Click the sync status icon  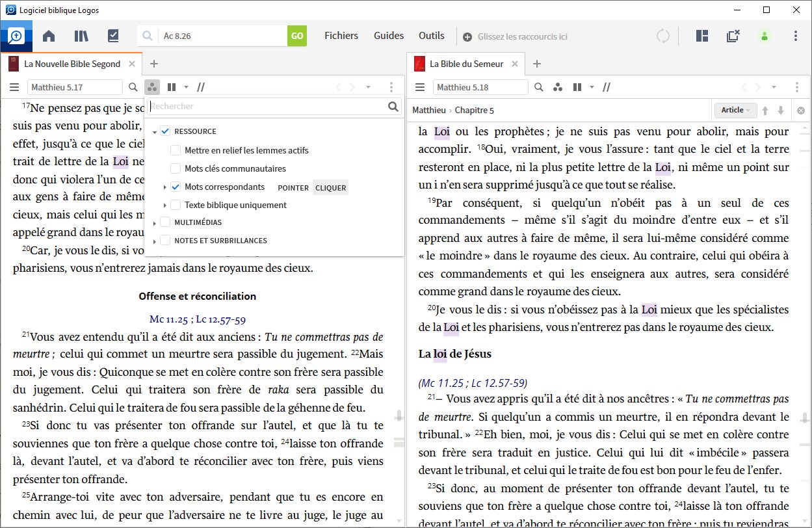(663, 36)
